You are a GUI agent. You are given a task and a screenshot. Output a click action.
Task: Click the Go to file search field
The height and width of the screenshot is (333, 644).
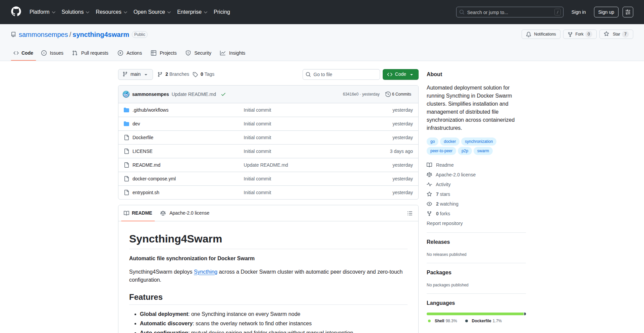pos(341,74)
